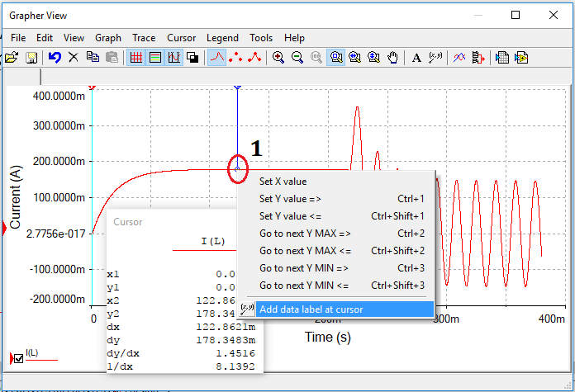Image resolution: width=575 pixels, height=392 pixels.
Task: Close the Grapher View window
Action: [554, 15]
